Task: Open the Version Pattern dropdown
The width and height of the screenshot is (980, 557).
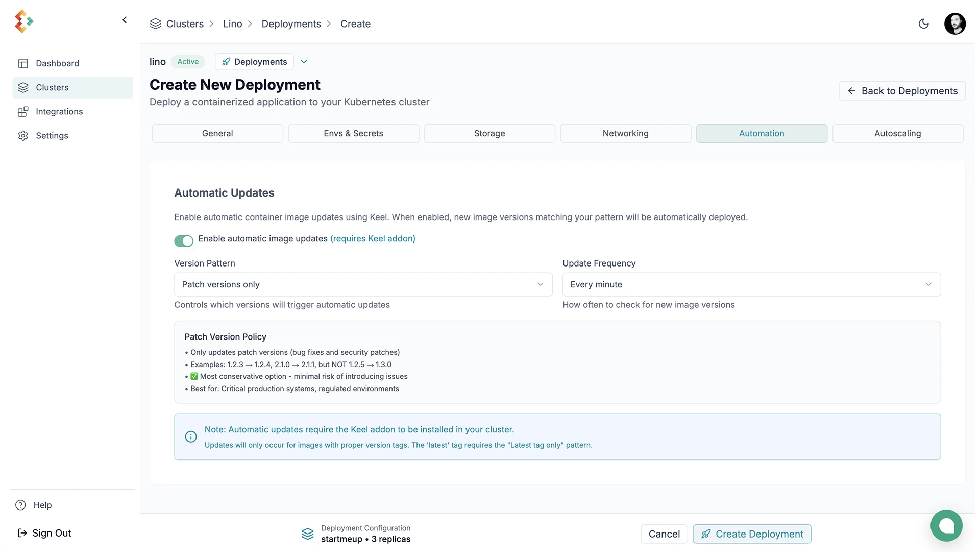Action: click(x=363, y=285)
